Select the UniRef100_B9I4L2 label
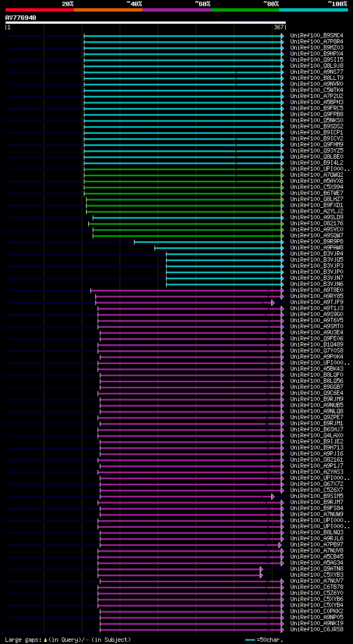This screenshot has width=353, height=644. 317,163
